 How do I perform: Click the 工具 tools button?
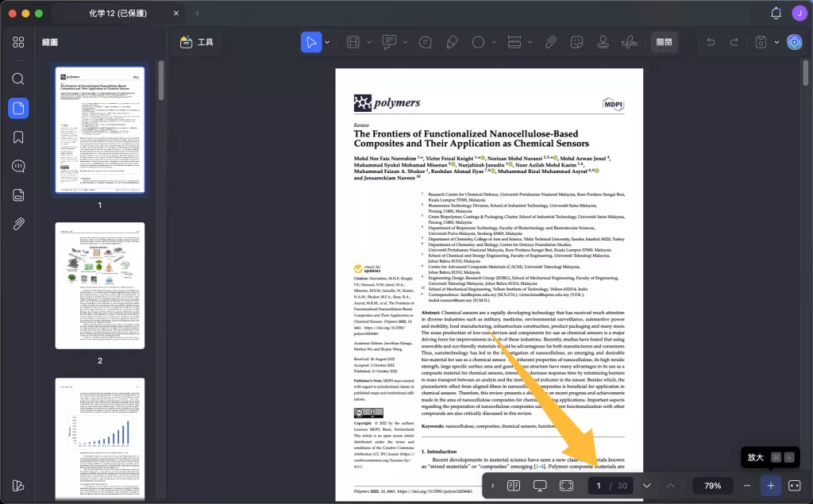click(197, 42)
